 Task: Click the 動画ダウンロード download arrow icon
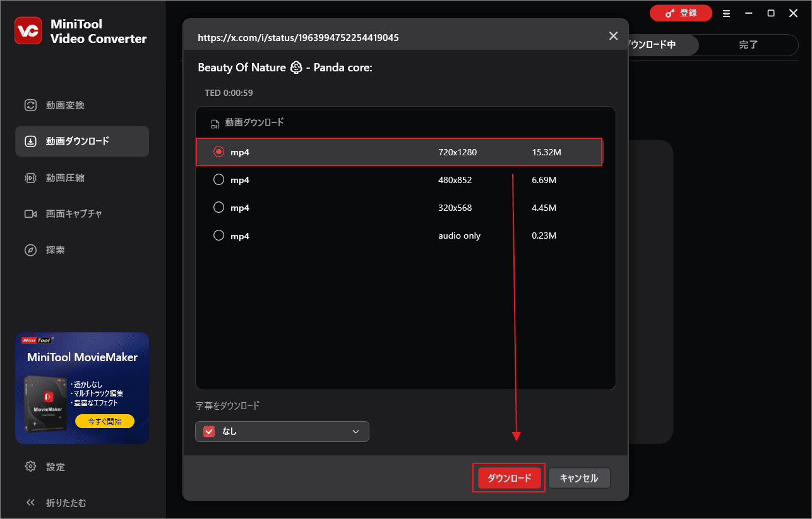tap(30, 141)
